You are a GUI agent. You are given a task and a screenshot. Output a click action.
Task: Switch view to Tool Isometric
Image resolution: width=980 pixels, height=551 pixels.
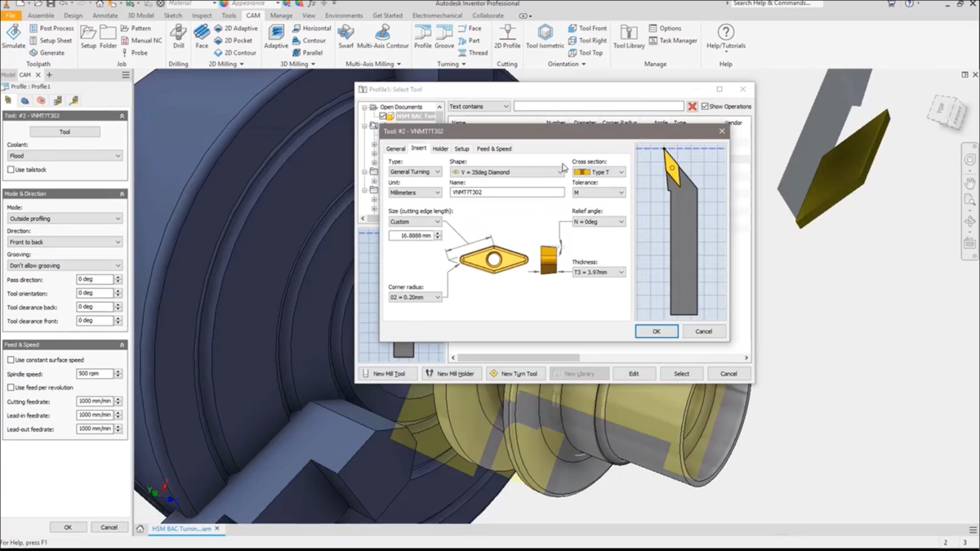tap(545, 37)
